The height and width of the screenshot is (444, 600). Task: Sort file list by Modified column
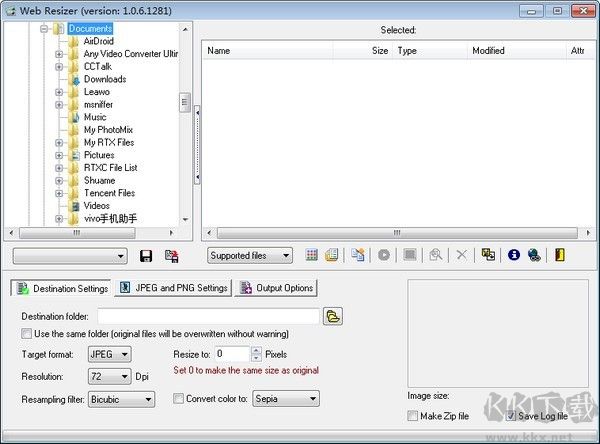[517, 51]
